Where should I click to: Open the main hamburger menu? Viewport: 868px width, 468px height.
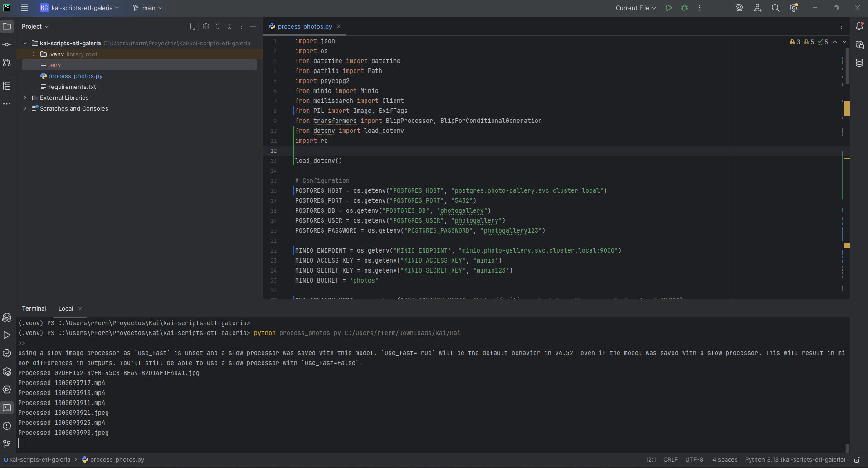pyautogui.click(x=24, y=8)
